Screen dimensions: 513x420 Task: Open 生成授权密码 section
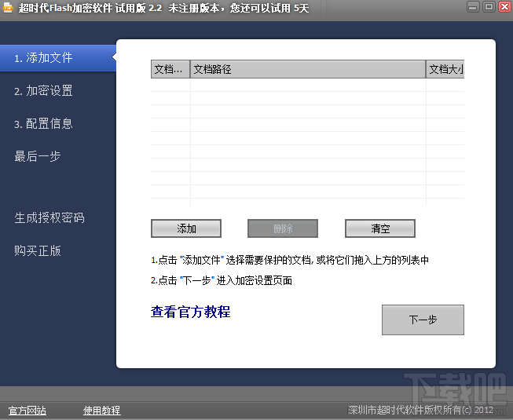click(49, 218)
